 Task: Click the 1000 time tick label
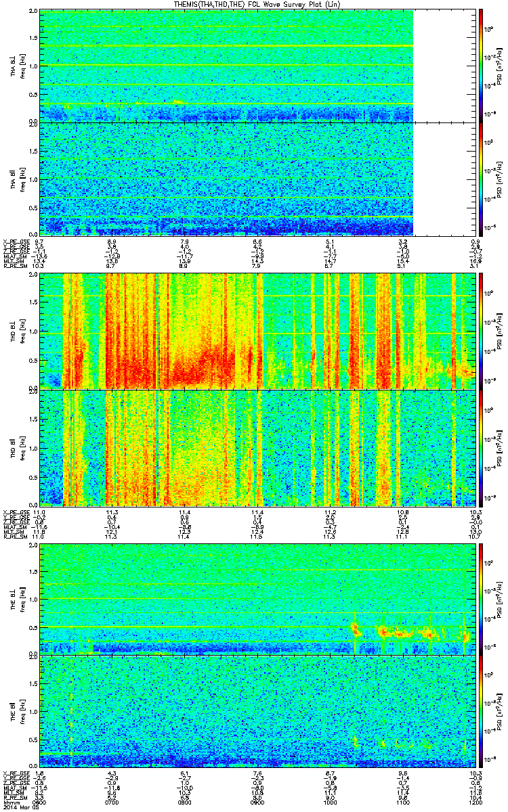pos(329,803)
